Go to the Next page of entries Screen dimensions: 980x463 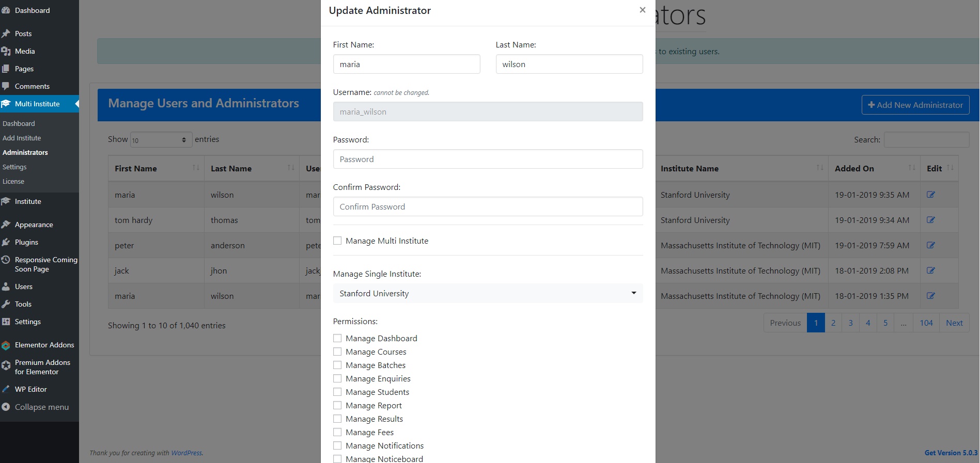click(x=954, y=323)
